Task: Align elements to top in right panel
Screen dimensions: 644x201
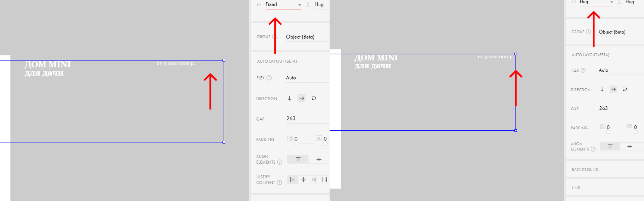Action: click(x=610, y=146)
